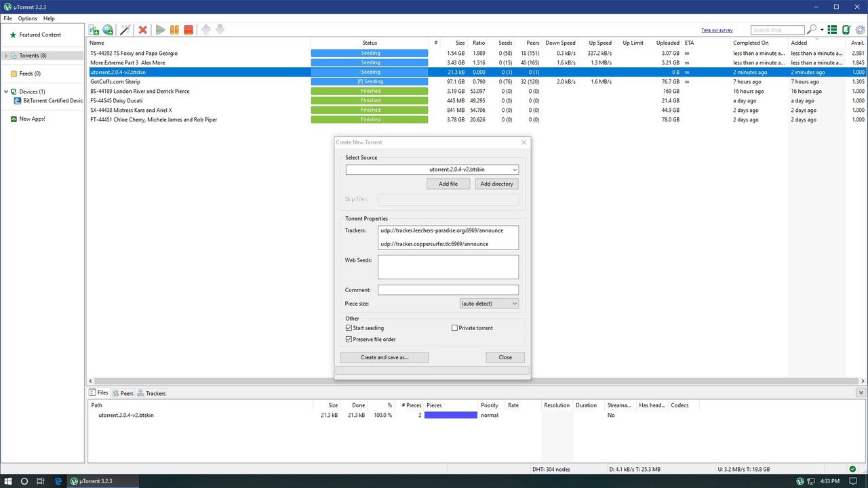Click the detail pane collapse chevron button
868x488 pixels.
pyautogui.click(x=861, y=392)
